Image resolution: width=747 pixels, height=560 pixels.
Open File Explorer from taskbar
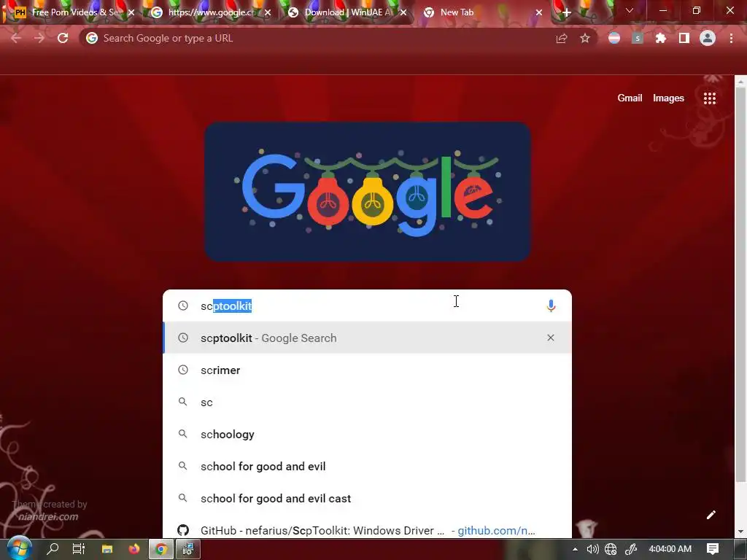(x=107, y=549)
